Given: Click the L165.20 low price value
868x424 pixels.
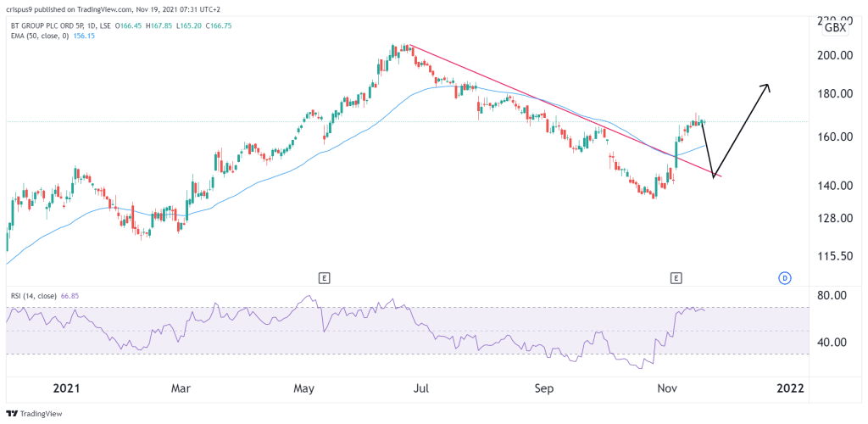Looking at the screenshot, I should 189,25.
